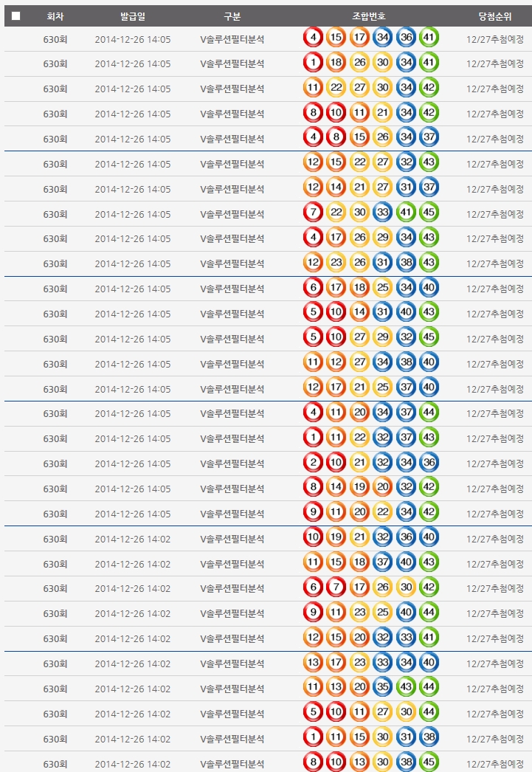Click yellow ball 29 in row starting with 5, 10, 27

point(382,338)
